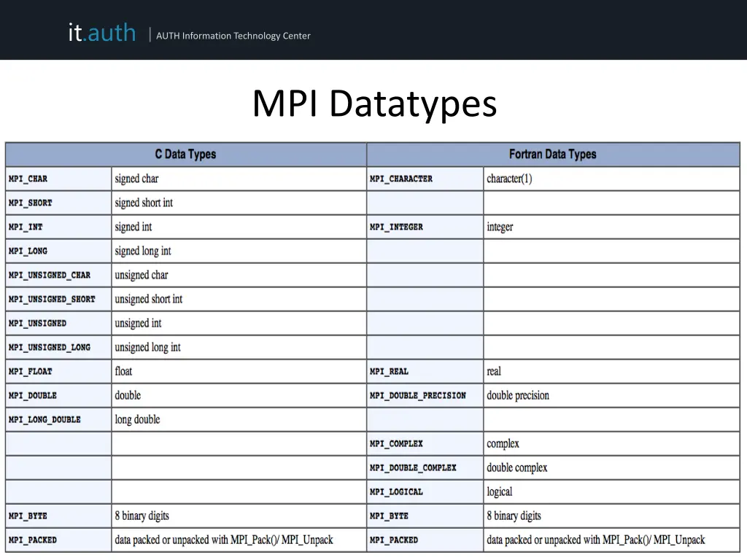Click the unsigned char cell

tap(239, 275)
